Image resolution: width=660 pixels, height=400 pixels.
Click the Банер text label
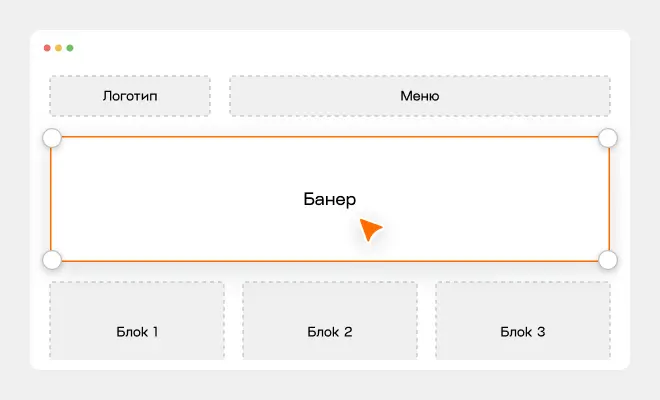[330, 199]
